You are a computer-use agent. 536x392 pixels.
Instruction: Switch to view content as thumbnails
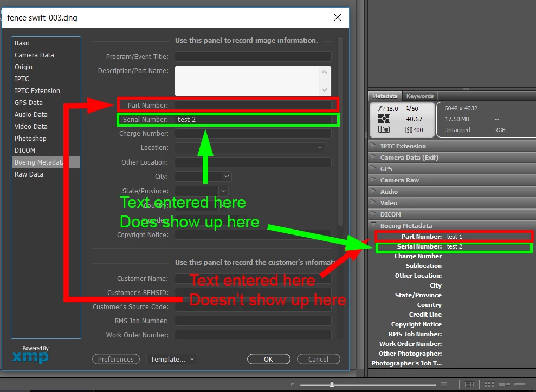coord(489,384)
